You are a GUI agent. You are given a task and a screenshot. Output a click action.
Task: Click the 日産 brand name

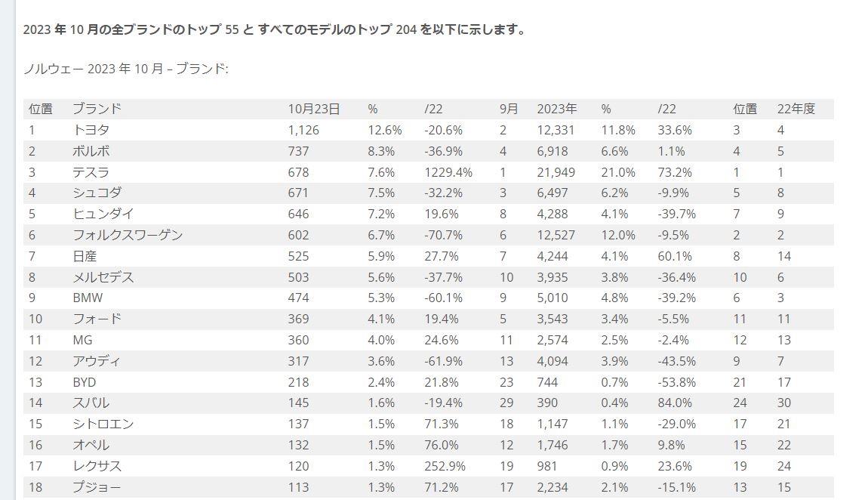tap(85, 256)
